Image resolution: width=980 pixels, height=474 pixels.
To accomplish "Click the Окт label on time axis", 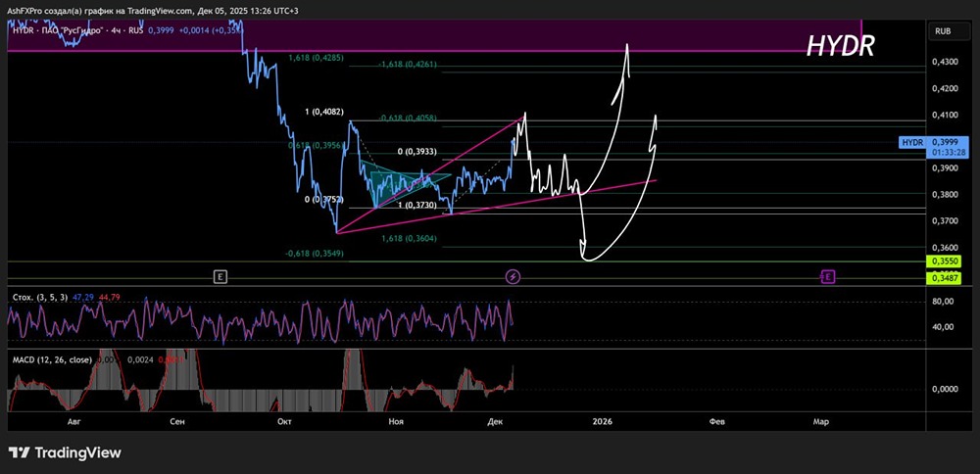I will [x=285, y=422].
